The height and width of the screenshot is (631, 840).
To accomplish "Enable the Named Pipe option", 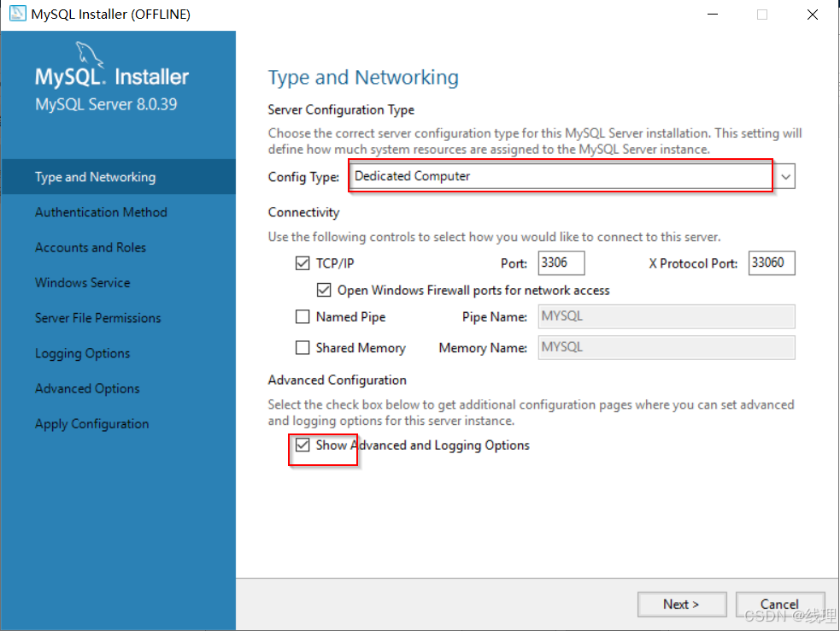I will pyautogui.click(x=303, y=316).
